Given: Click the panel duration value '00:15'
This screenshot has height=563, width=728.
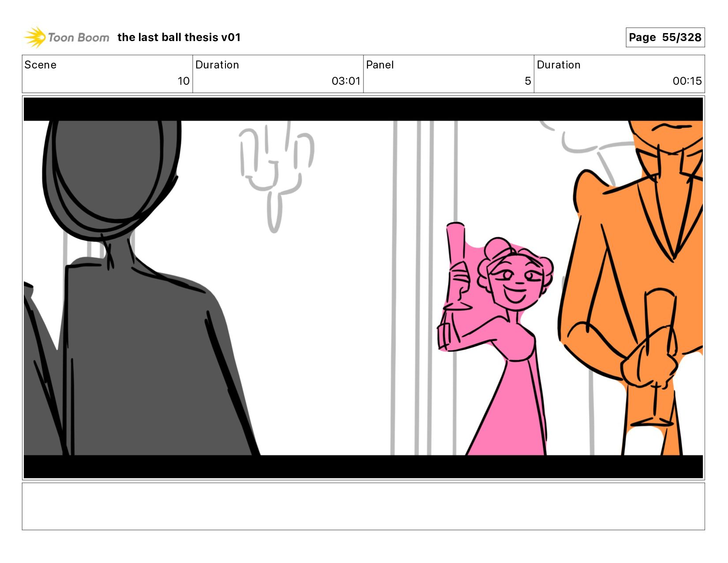Looking at the screenshot, I should click(x=687, y=81).
